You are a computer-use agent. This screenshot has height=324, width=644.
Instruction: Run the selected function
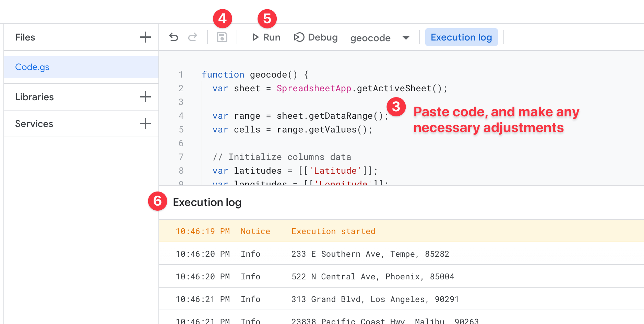pyautogui.click(x=266, y=37)
